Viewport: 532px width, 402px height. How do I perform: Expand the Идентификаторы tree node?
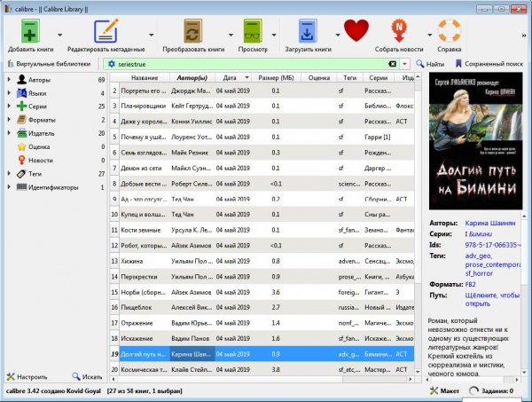9,187
